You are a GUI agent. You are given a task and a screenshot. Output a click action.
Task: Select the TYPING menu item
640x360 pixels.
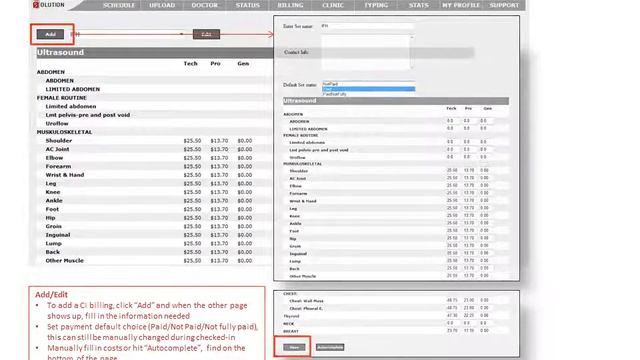[x=376, y=5]
